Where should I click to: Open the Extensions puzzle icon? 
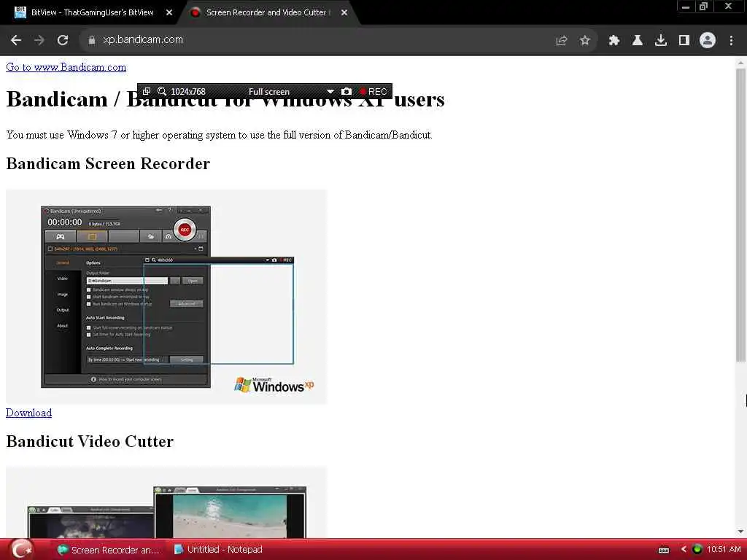click(614, 41)
